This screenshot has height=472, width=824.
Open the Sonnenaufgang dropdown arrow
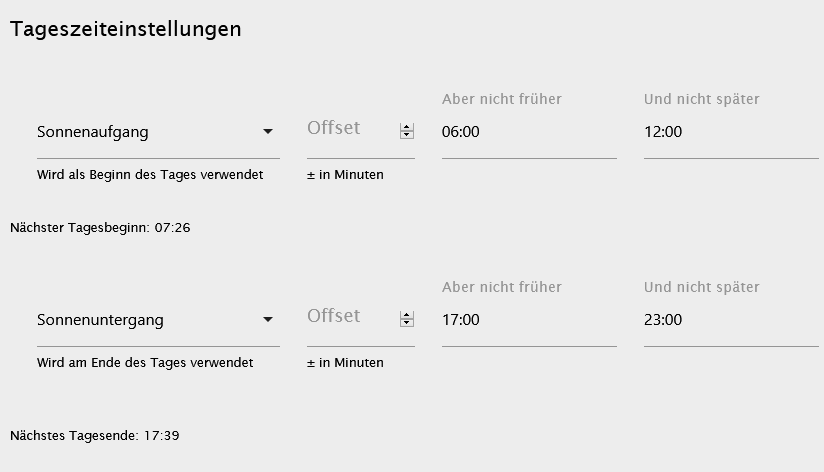click(x=267, y=132)
